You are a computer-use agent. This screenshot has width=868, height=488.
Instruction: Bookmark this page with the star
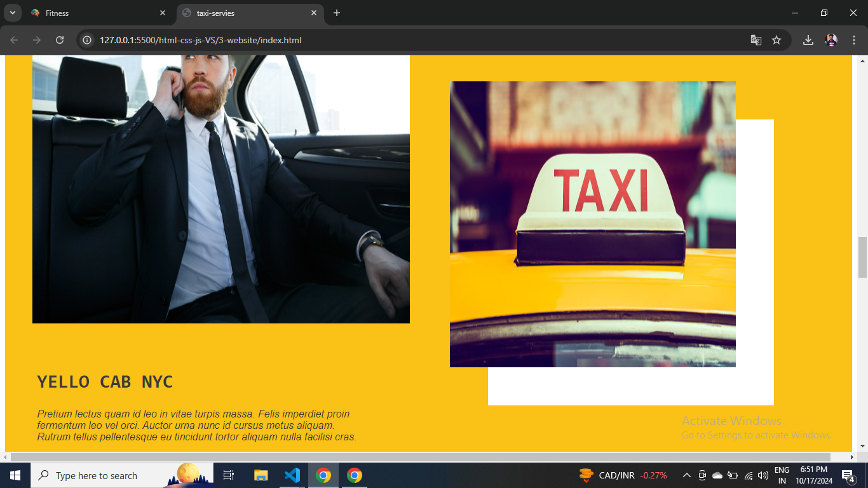[776, 40]
